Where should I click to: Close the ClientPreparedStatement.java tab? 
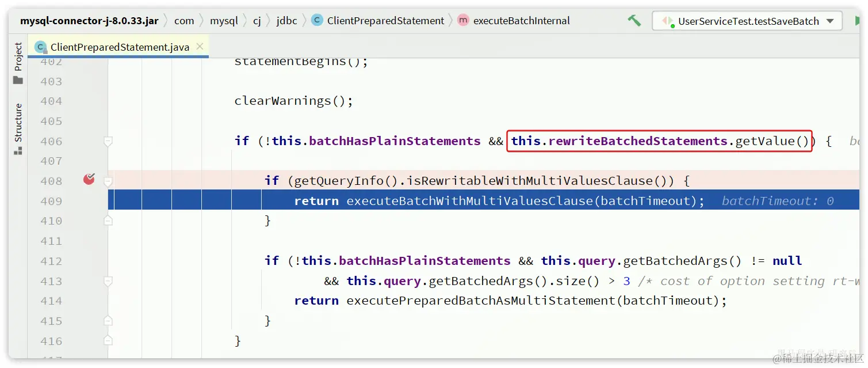200,47
